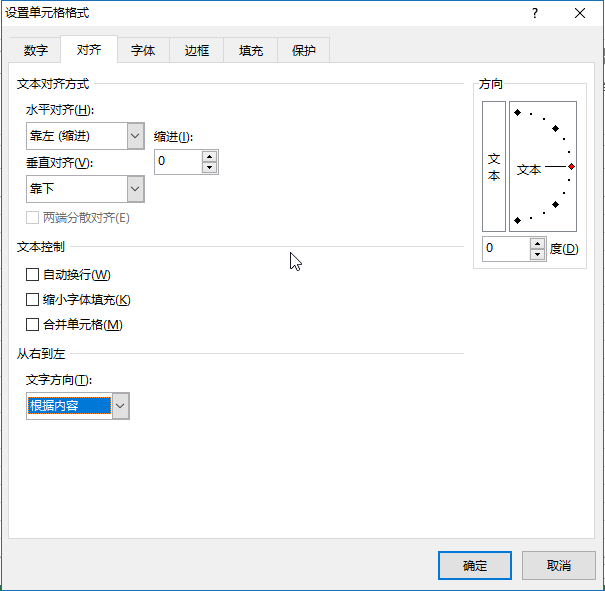Increase the 缩进 indent spinner value
The width and height of the screenshot is (605, 591).
point(209,156)
